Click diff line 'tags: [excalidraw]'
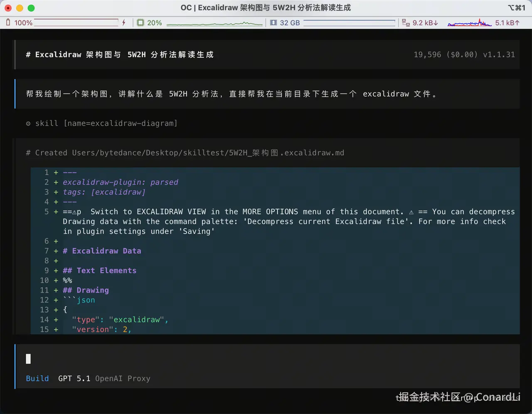 (x=104, y=192)
